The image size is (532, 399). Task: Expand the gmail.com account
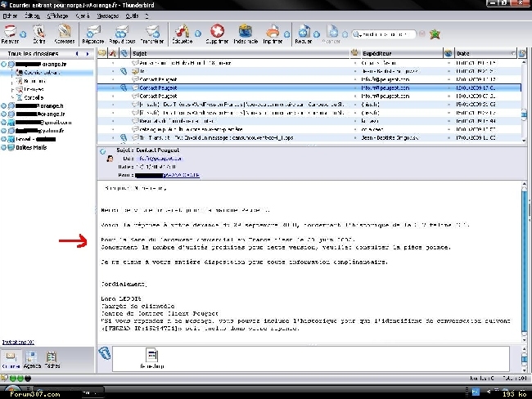click(x=4, y=123)
